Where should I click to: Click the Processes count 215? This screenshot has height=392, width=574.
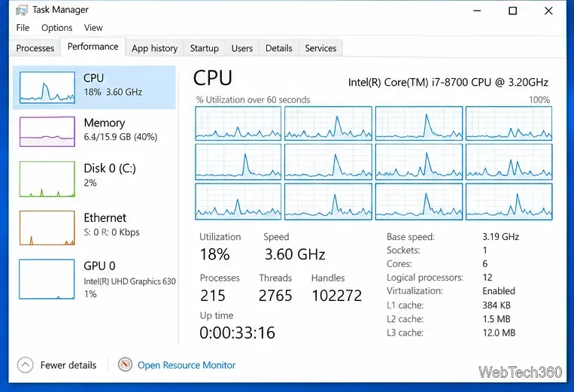(x=213, y=296)
